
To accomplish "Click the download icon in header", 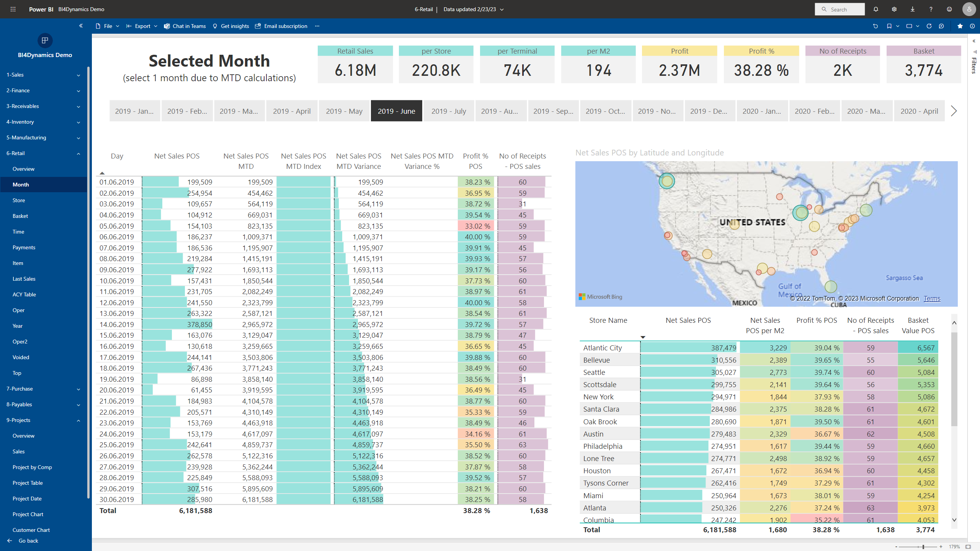I will (x=912, y=9).
